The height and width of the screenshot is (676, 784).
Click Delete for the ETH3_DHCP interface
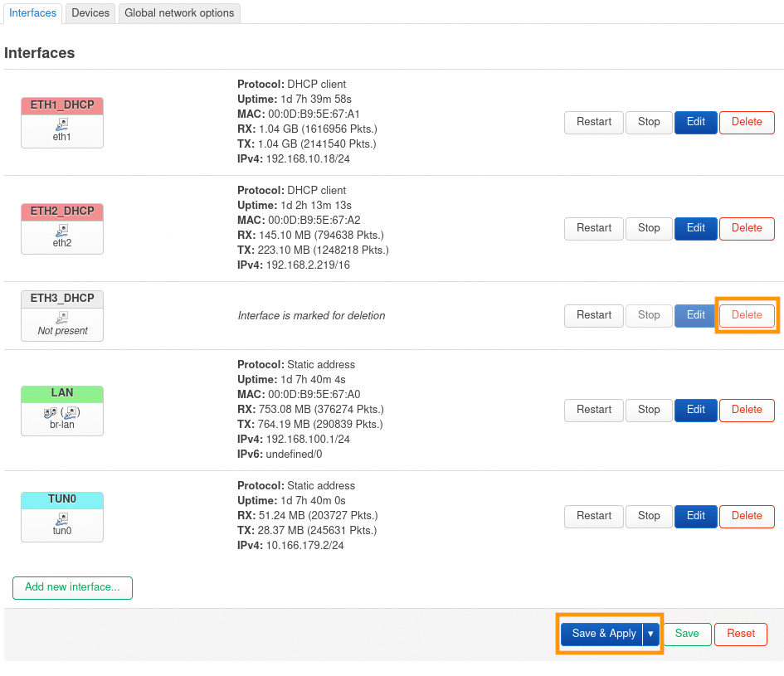747,315
